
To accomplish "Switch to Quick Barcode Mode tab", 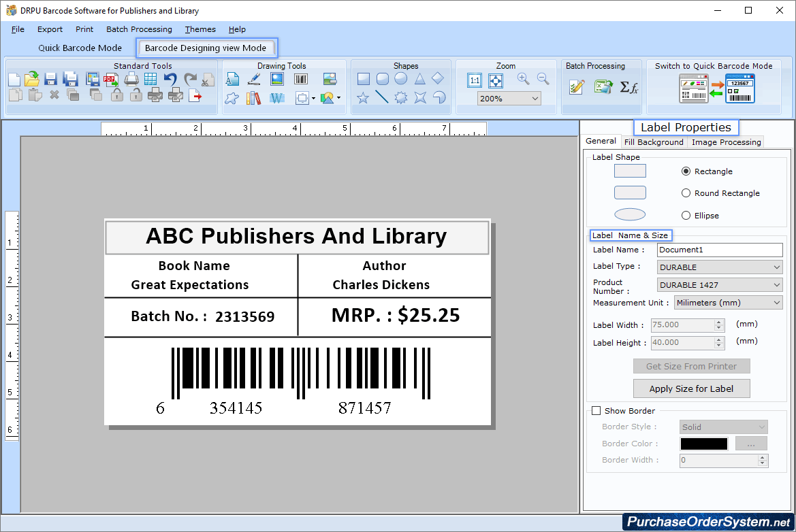I will 80,48.
